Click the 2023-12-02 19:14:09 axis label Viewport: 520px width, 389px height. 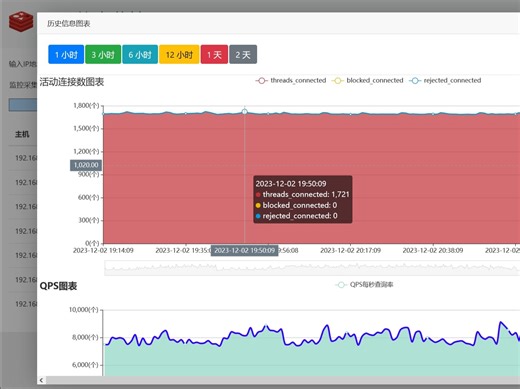click(103, 250)
